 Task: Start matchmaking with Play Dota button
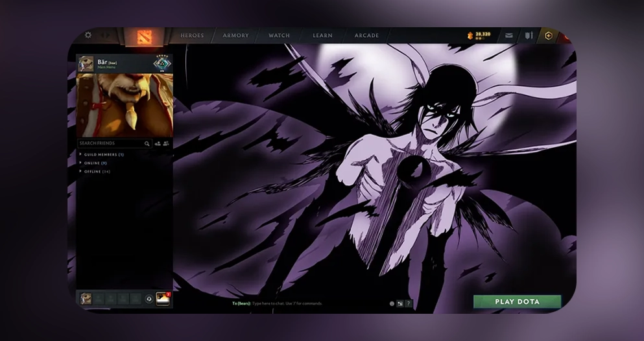point(517,301)
